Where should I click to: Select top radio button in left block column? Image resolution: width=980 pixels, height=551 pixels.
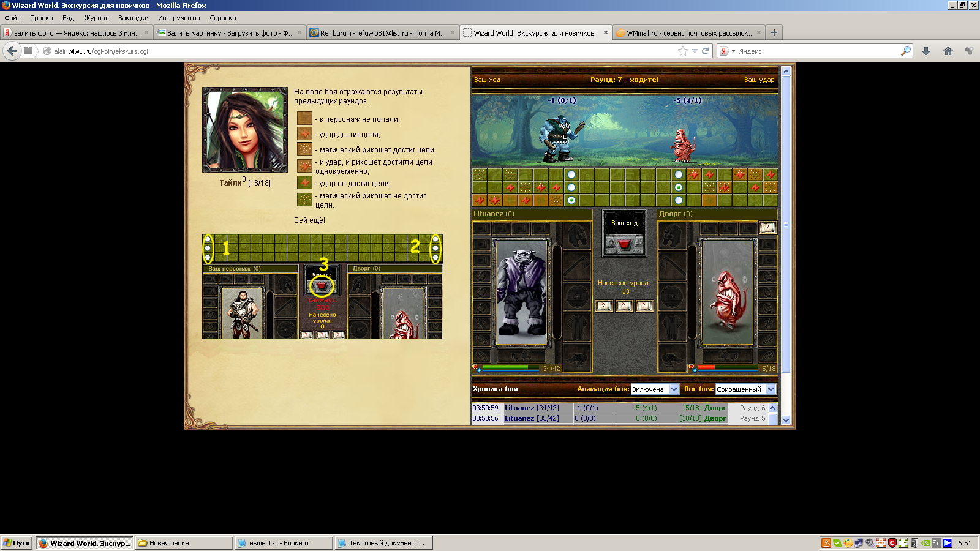click(571, 175)
